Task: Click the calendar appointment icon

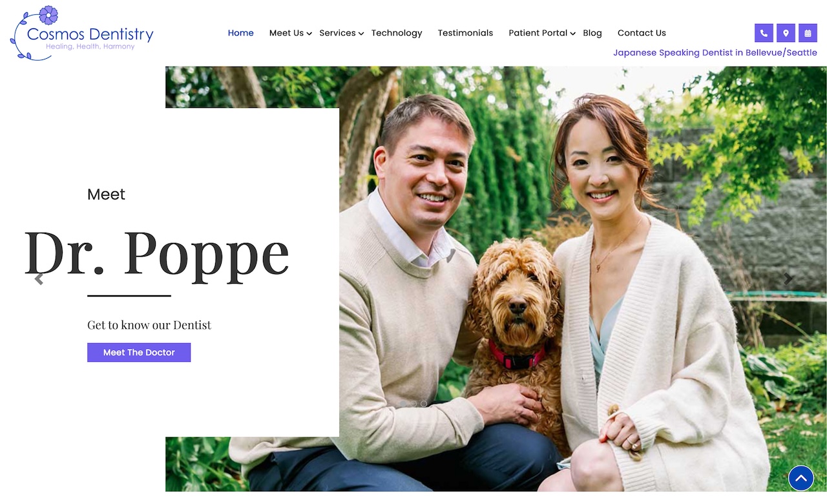Action: [808, 33]
